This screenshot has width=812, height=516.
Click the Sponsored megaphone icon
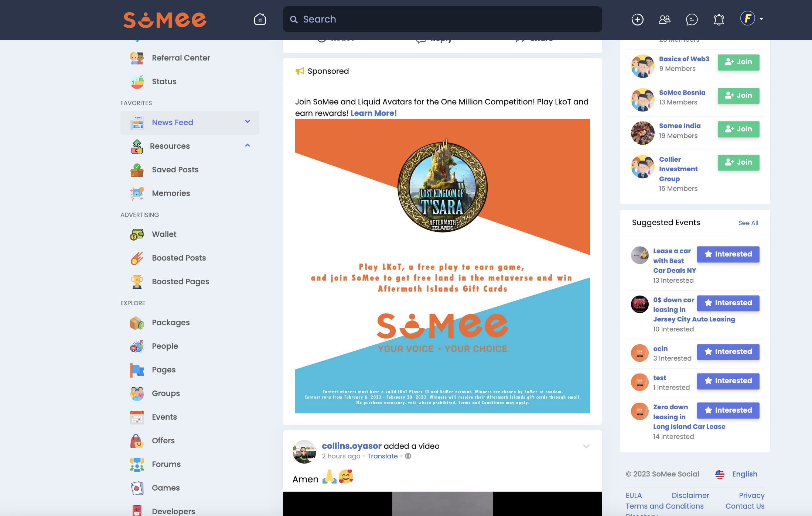[300, 71]
